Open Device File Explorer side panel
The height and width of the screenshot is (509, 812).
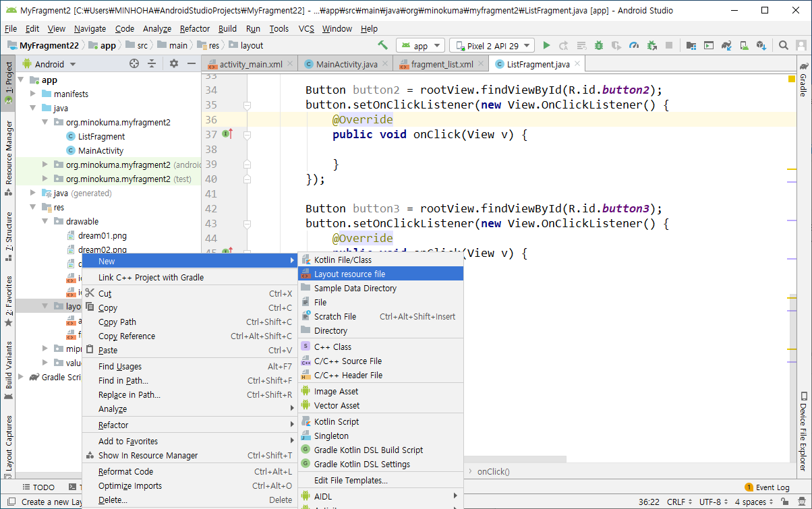point(803,431)
